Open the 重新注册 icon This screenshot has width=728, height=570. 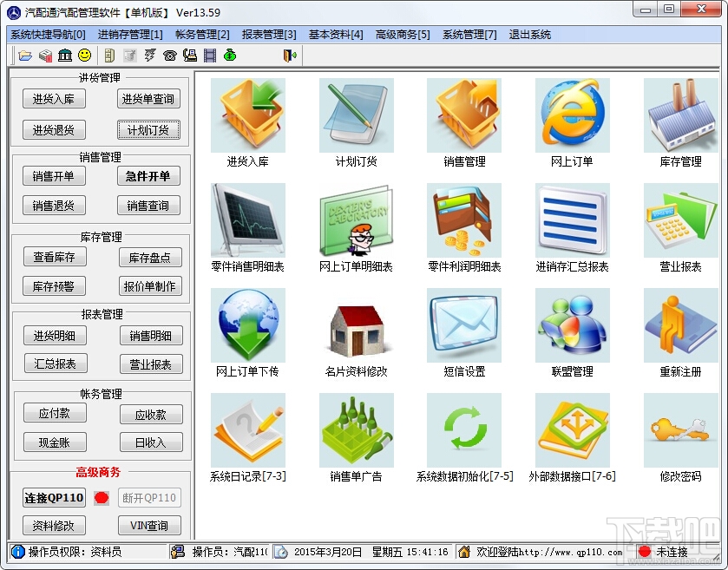coord(680,325)
